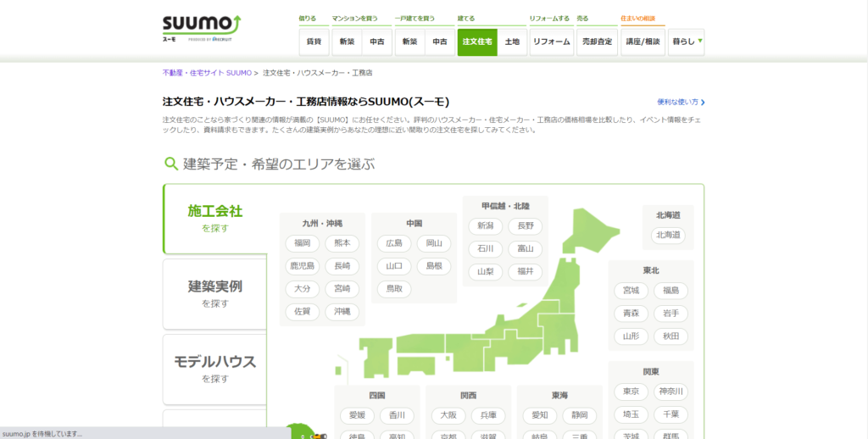Viewport: 868px width, 439px height.
Task: Open the 土地 tab
Action: (512, 42)
